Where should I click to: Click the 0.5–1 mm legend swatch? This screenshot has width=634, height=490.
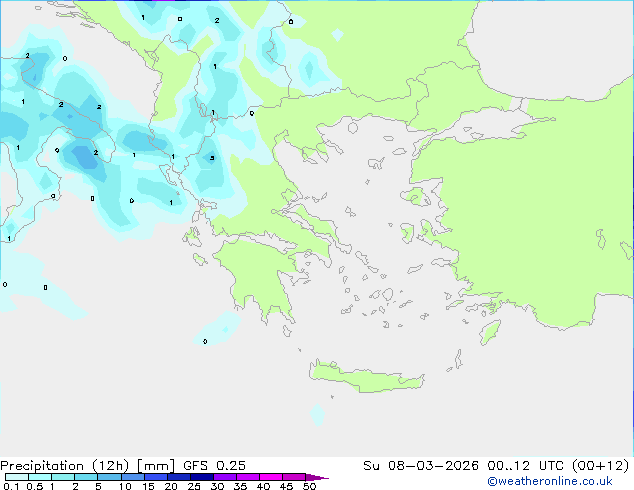click(x=40, y=477)
